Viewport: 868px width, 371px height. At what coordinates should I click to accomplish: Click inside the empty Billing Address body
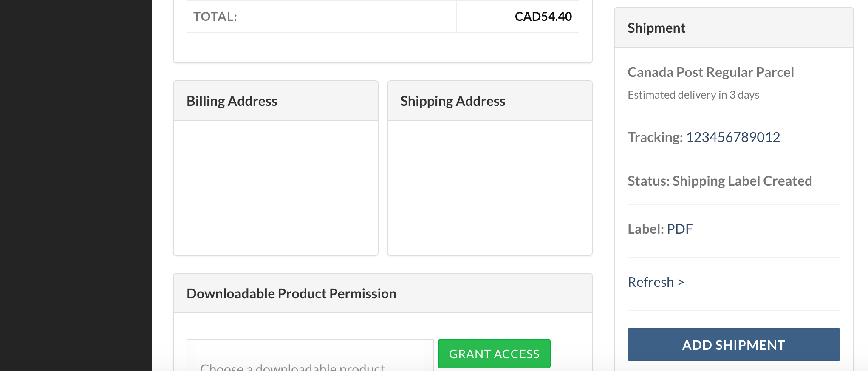point(276,187)
